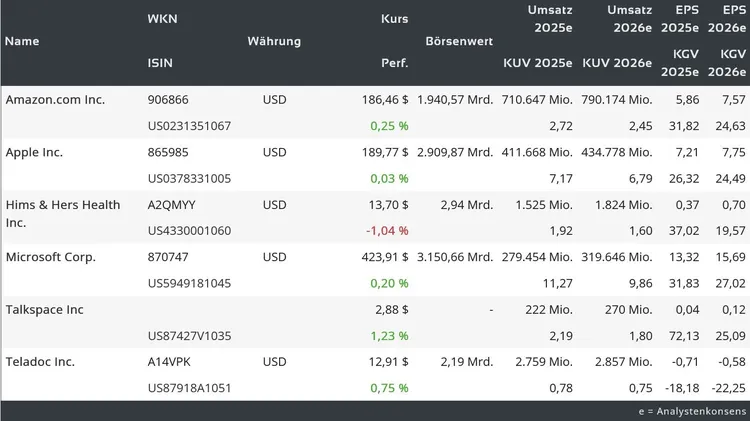Screen dimensions: 750x421
Task: Click Amazon performance 0,25 %
Action: pyautogui.click(x=389, y=126)
